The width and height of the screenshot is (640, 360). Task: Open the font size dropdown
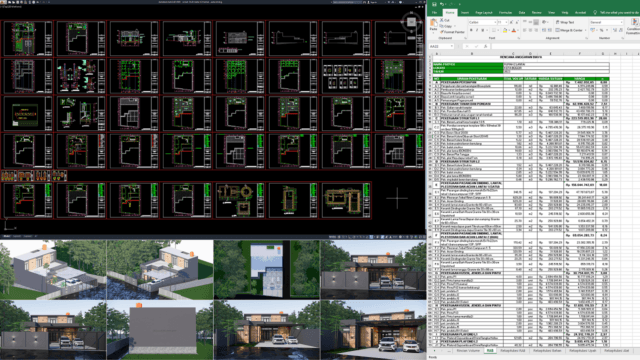click(506, 22)
